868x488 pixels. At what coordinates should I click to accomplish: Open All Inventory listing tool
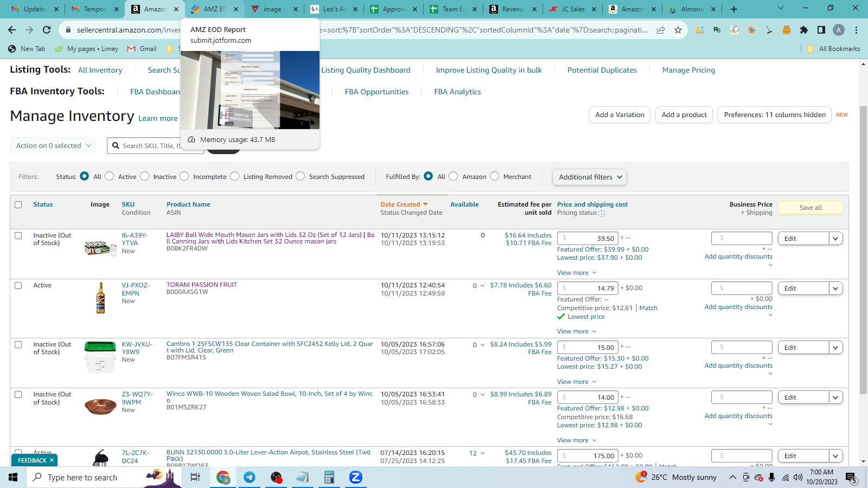point(100,70)
